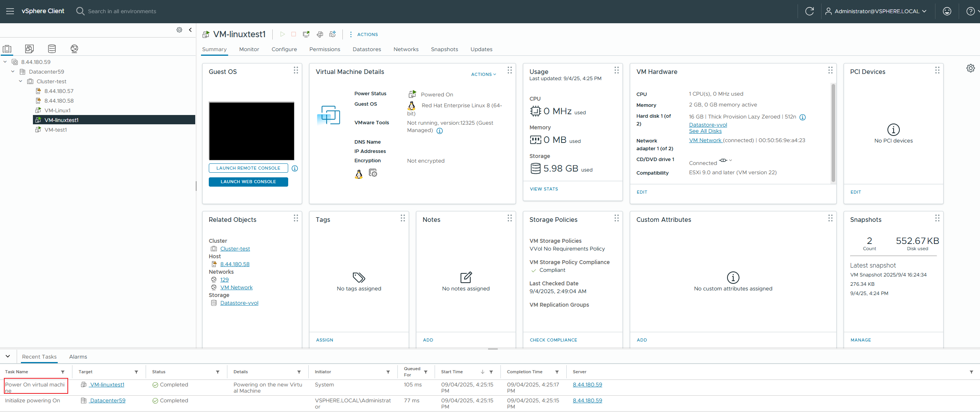Click the Power On VM toolbar icon
The image size is (980, 412).
click(x=282, y=34)
